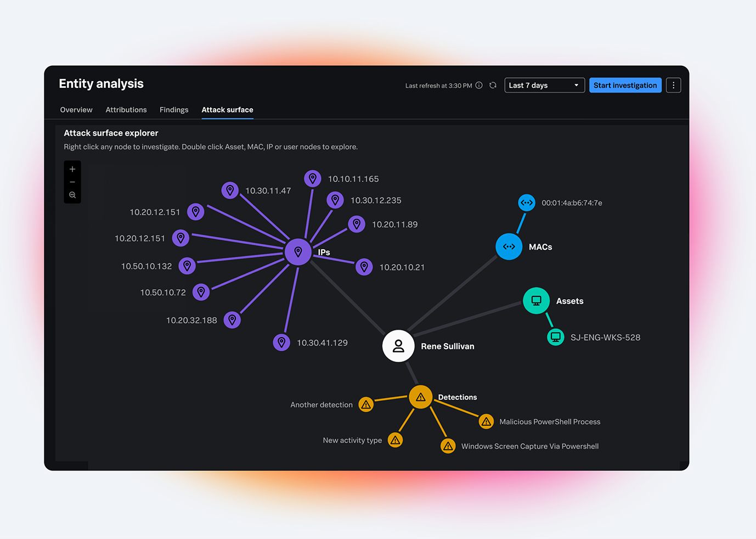Open the Last 7 days time range dropdown
Viewport: 756px width, 539px height.
(x=544, y=85)
